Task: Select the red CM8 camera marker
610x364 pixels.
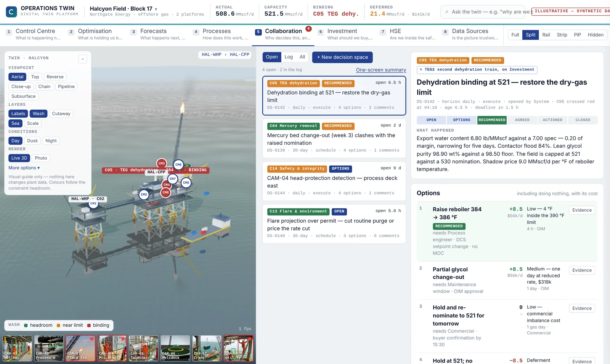Action: (x=165, y=193)
